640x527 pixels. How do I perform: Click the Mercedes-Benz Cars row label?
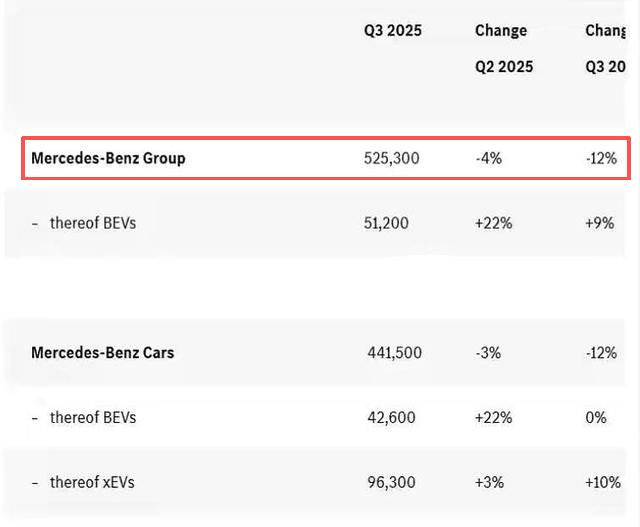click(x=102, y=352)
